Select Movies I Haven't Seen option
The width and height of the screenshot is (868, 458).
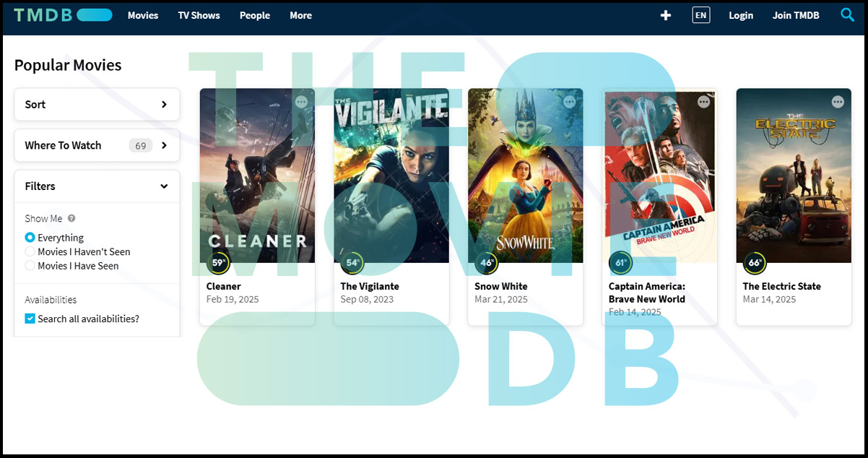tap(30, 251)
